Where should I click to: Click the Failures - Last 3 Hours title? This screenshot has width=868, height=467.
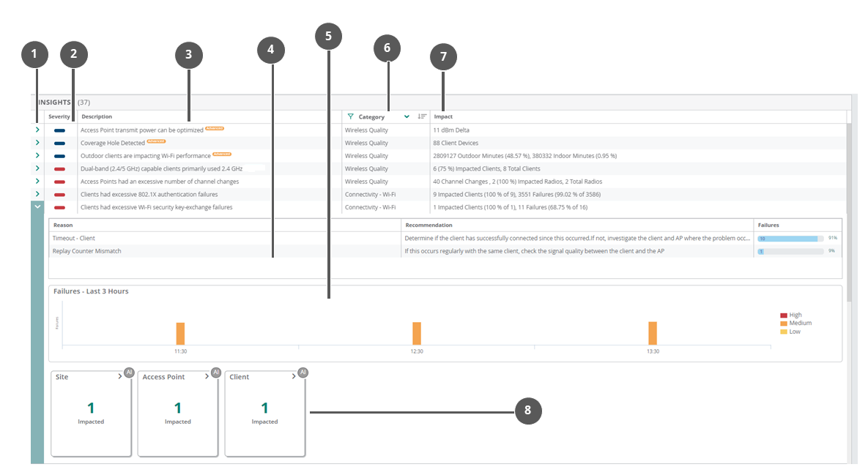[x=91, y=291]
